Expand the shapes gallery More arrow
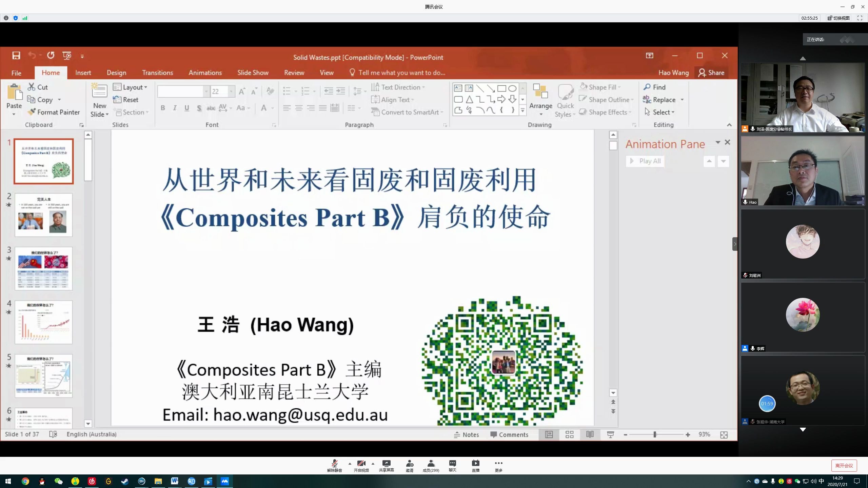This screenshot has height=488, width=868. [x=522, y=110]
